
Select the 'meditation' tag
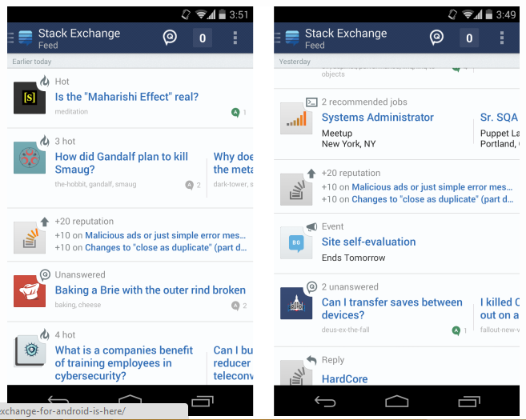[71, 112]
